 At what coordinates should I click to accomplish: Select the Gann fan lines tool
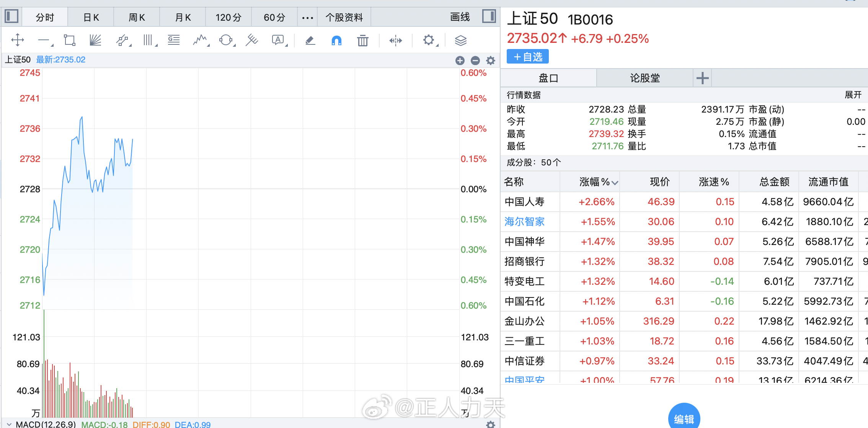point(95,40)
